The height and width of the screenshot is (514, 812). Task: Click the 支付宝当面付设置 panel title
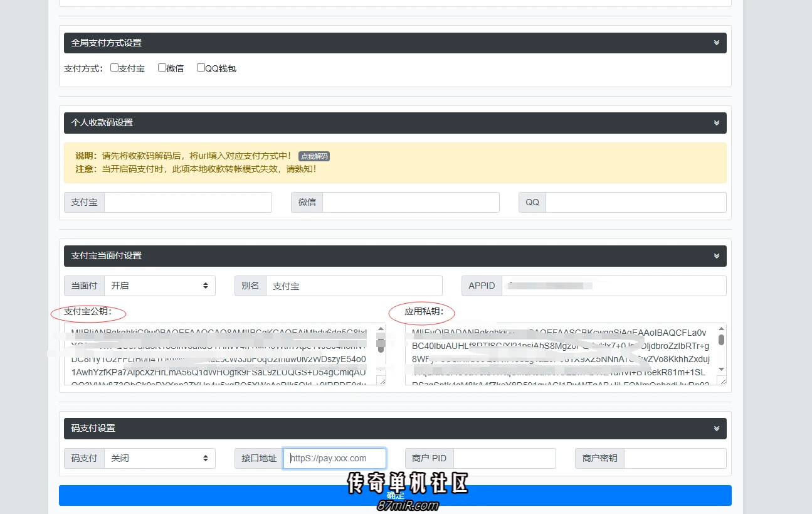click(107, 255)
